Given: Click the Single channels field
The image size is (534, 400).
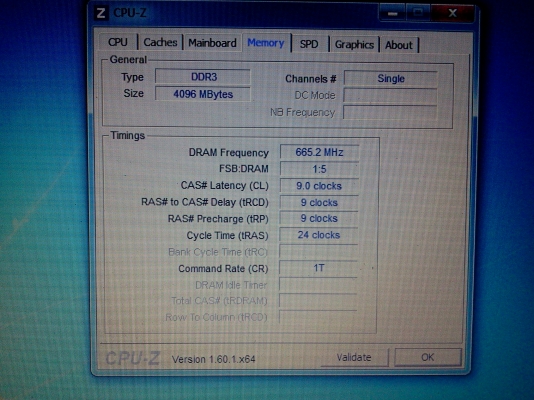Looking at the screenshot, I should 391,78.
